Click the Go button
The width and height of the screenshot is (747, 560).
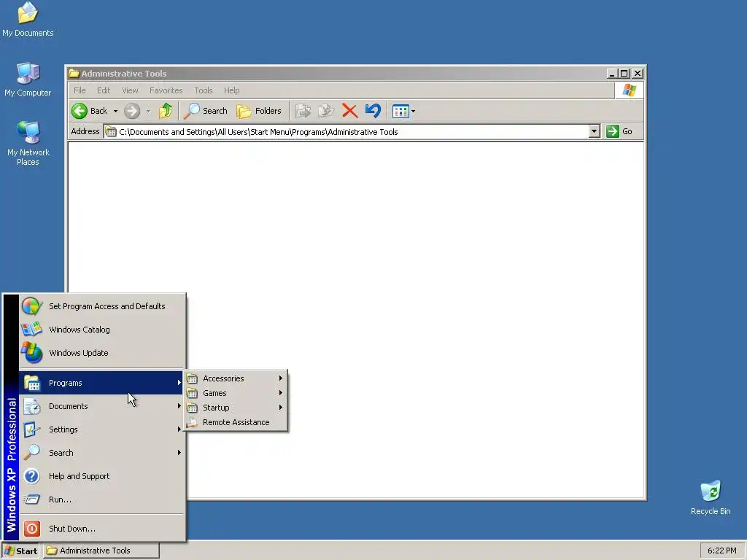pos(619,131)
